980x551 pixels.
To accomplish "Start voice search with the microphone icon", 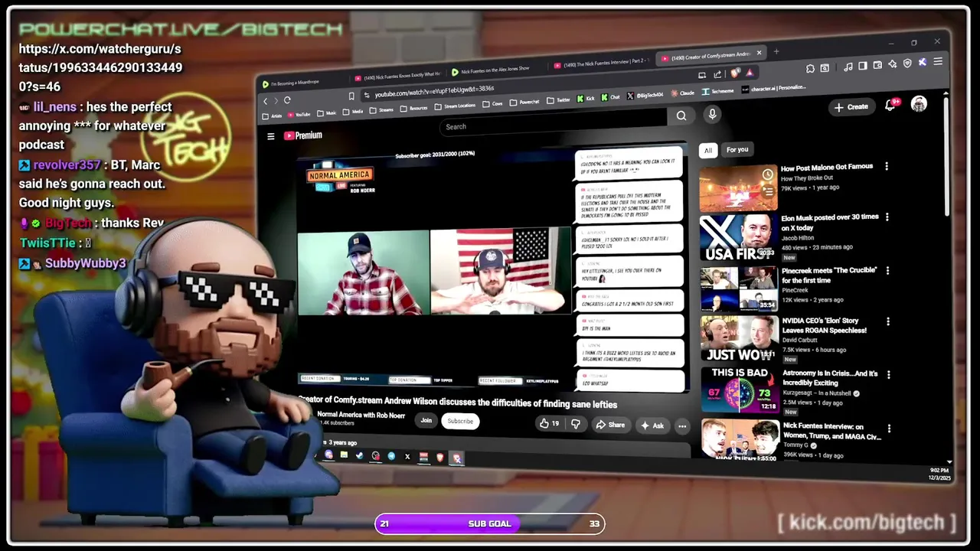I will click(x=712, y=114).
